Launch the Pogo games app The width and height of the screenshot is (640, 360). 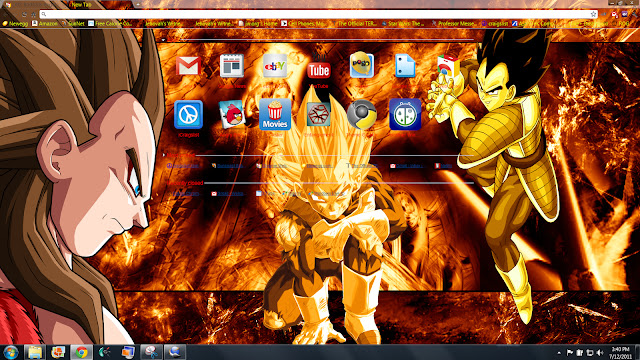point(362,65)
